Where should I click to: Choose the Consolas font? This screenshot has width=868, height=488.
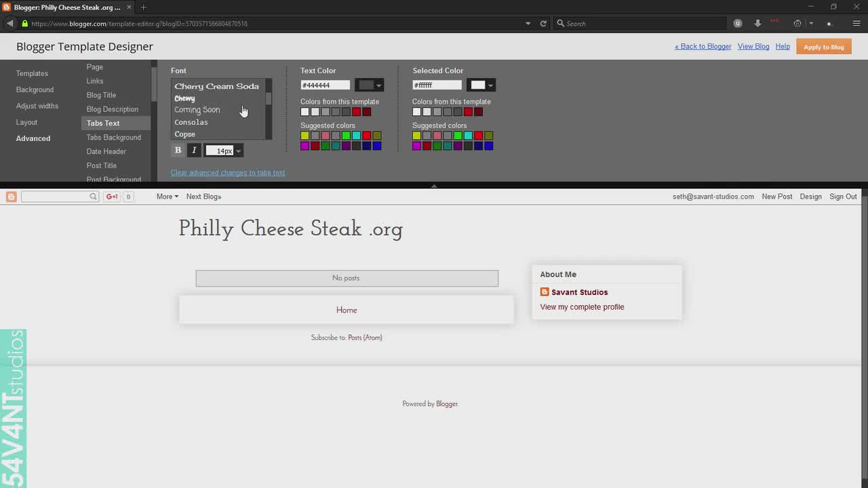point(191,122)
